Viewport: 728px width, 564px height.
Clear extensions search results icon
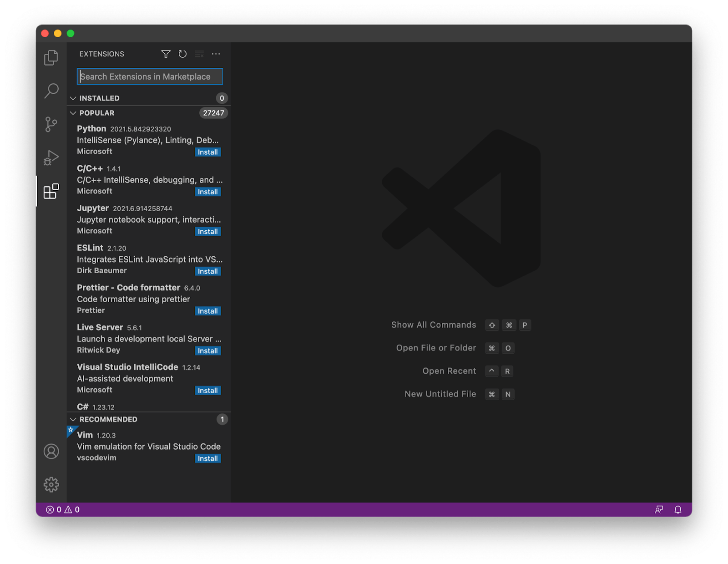[199, 54]
